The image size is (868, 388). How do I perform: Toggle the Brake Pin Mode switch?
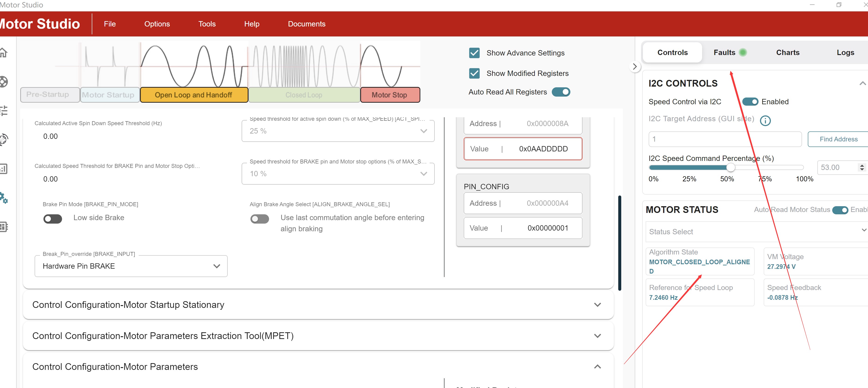pyautogui.click(x=53, y=219)
